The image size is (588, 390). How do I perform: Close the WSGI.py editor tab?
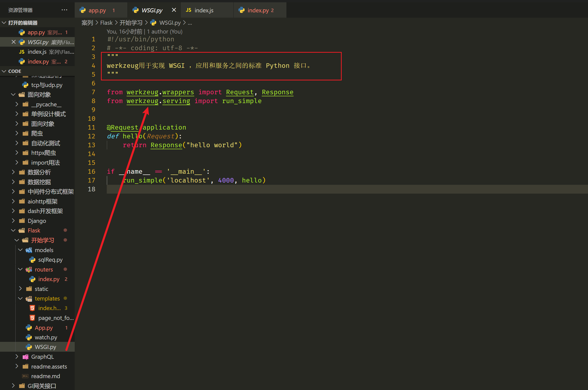coord(174,10)
